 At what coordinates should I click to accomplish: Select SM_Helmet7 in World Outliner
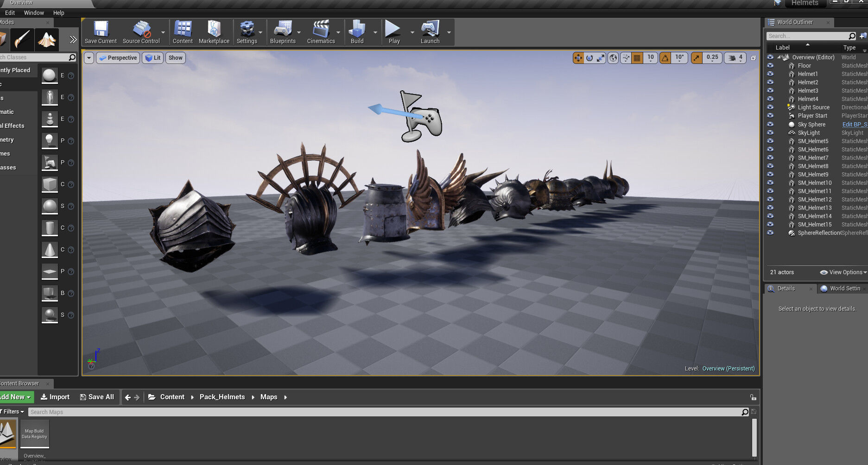(813, 158)
